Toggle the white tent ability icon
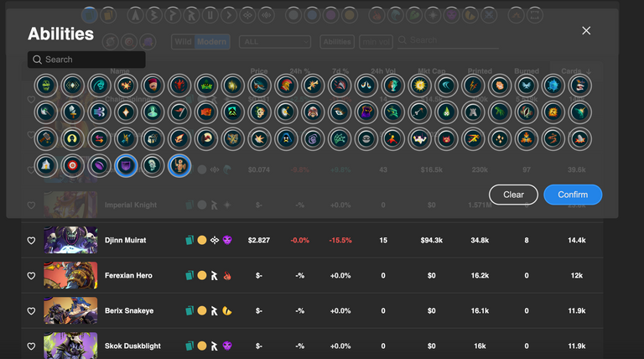 [x=46, y=165]
